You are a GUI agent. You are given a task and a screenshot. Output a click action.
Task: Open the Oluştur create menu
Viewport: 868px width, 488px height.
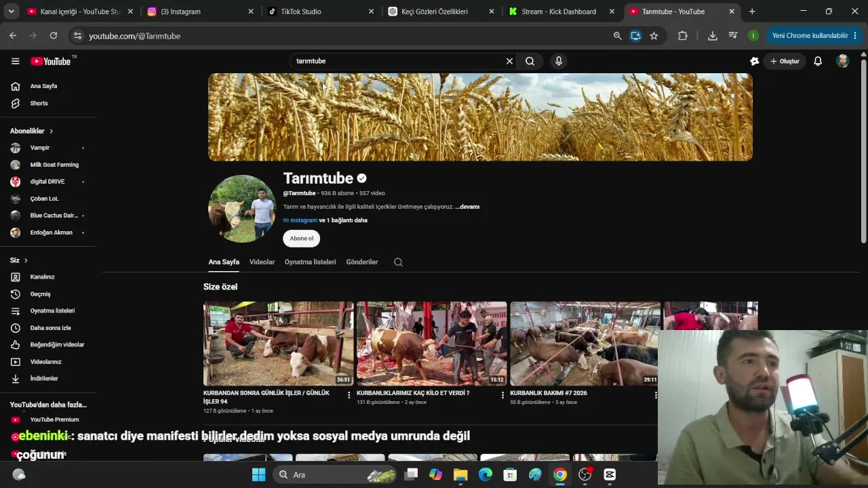(x=785, y=61)
